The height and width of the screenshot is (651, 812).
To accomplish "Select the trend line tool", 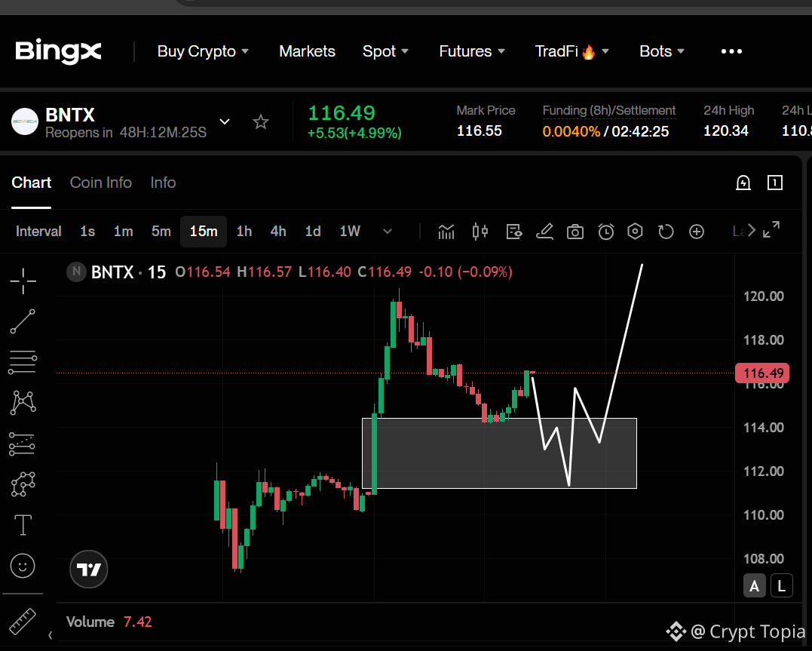I will 23,321.
